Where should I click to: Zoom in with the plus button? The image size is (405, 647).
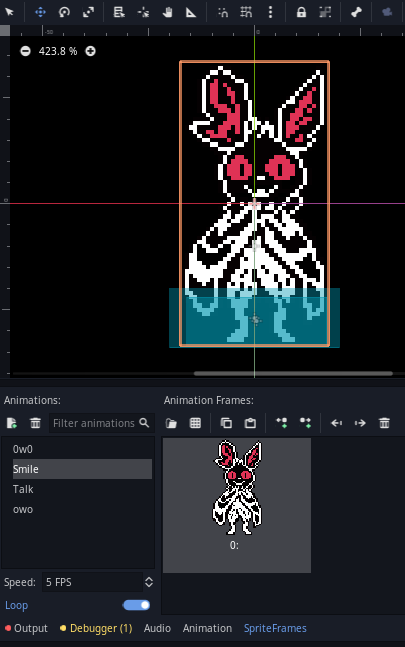tap(90, 51)
